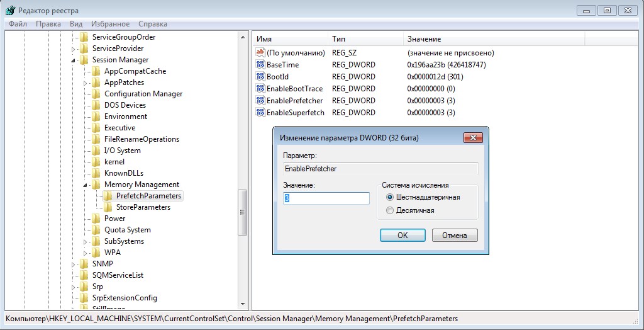The width and height of the screenshot is (644, 330).
Task: Click the FileRenameOperations folder icon
Action: click(96, 139)
